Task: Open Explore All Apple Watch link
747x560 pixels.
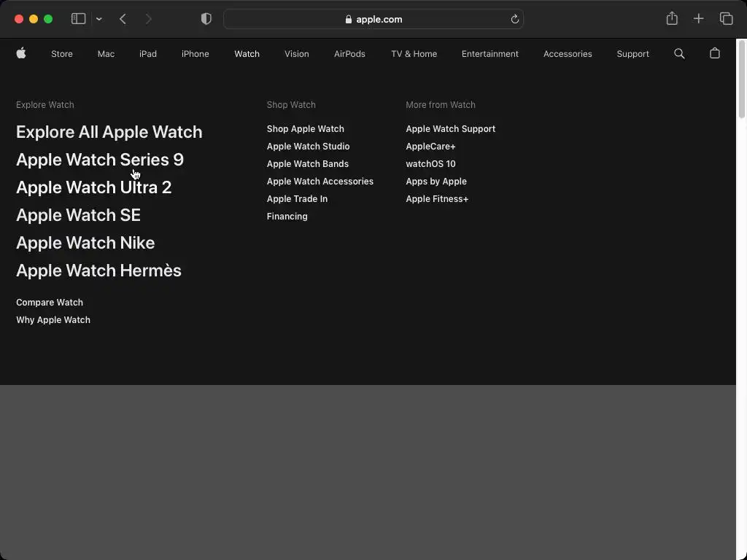Action: point(109,132)
